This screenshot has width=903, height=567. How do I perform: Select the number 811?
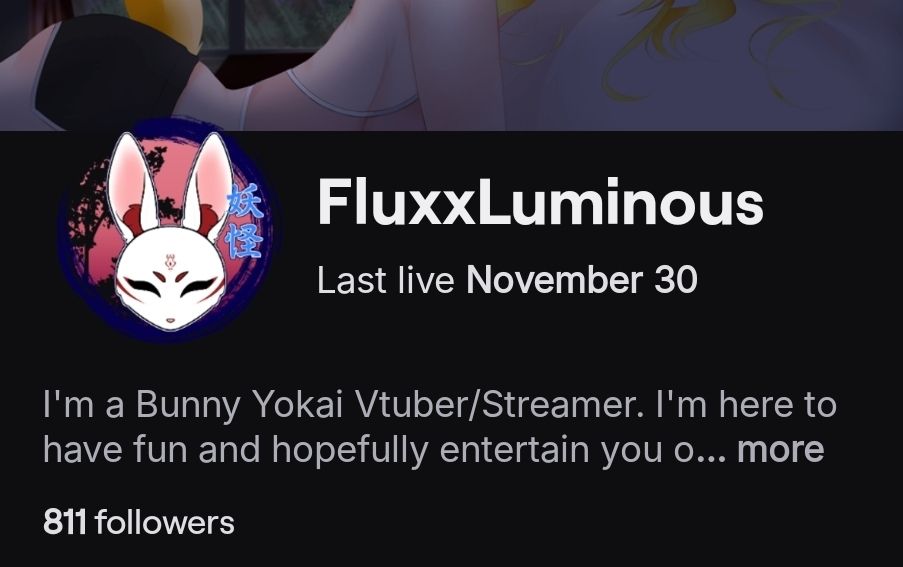click(x=65, y=522)
